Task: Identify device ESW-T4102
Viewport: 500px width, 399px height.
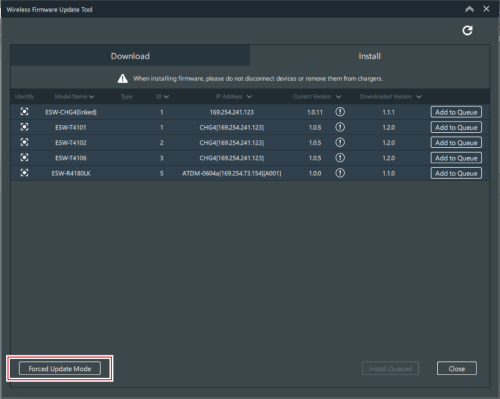Action: tap(24, 142)
